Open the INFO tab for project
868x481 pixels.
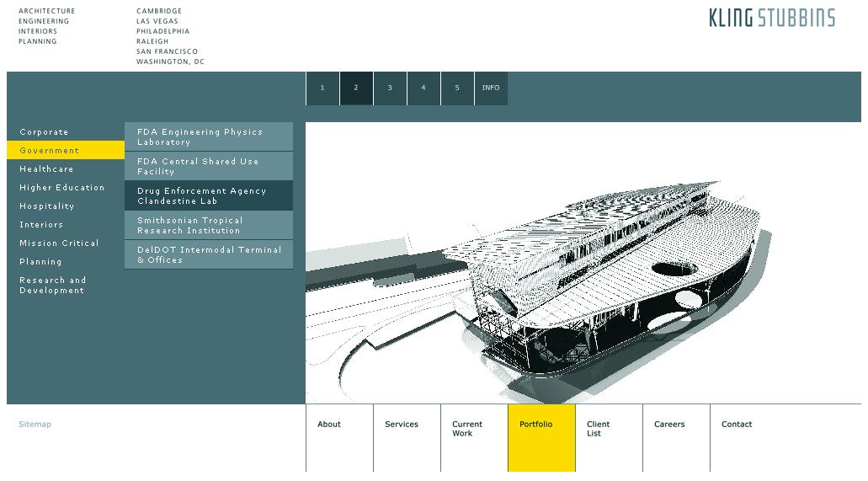[x=491, y=88]
